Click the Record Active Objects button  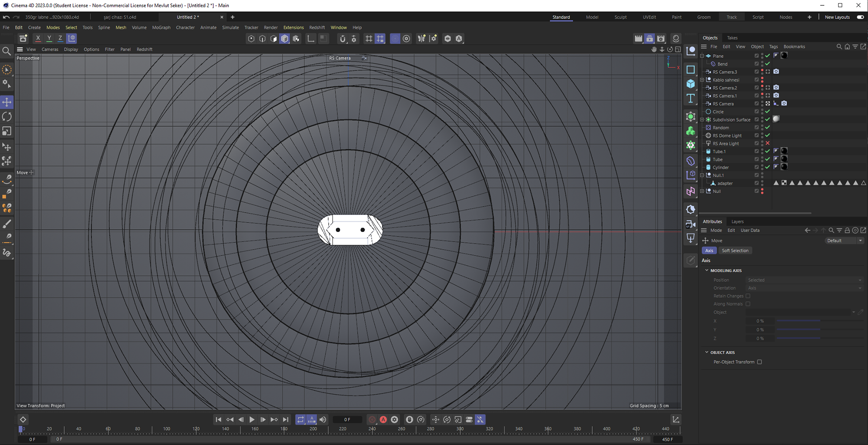pyautogui.click(x=372, y=420)
